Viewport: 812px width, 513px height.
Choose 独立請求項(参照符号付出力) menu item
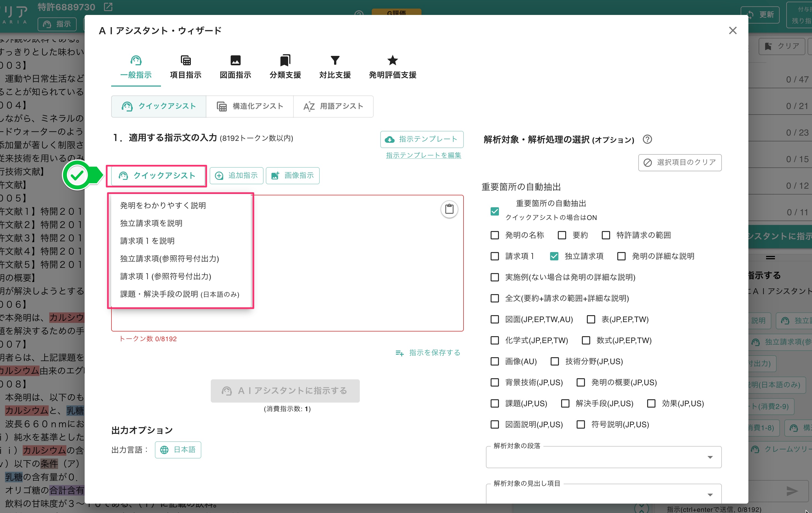181,259
